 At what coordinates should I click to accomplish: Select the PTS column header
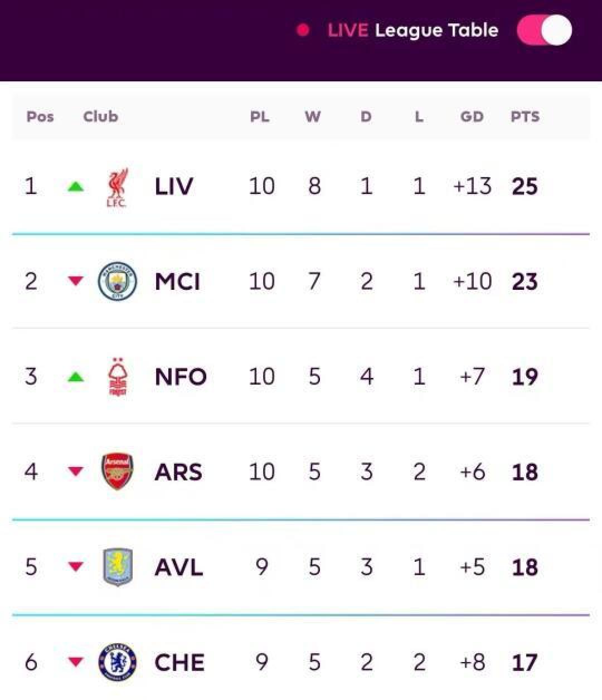(525, 116)
